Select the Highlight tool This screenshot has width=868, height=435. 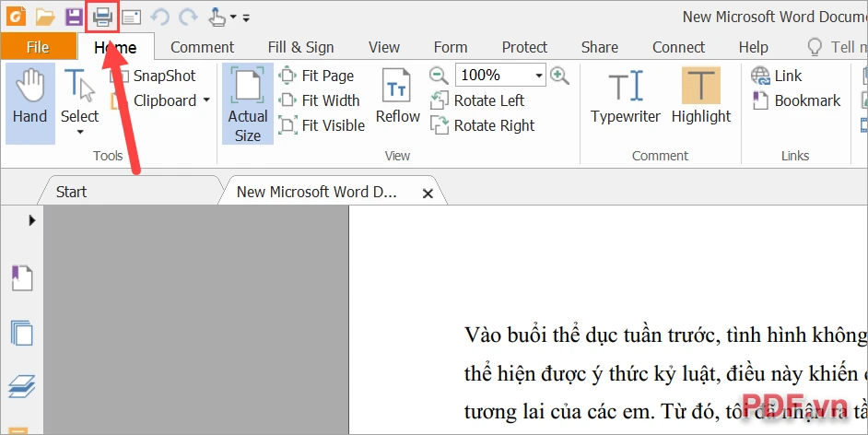701,95
